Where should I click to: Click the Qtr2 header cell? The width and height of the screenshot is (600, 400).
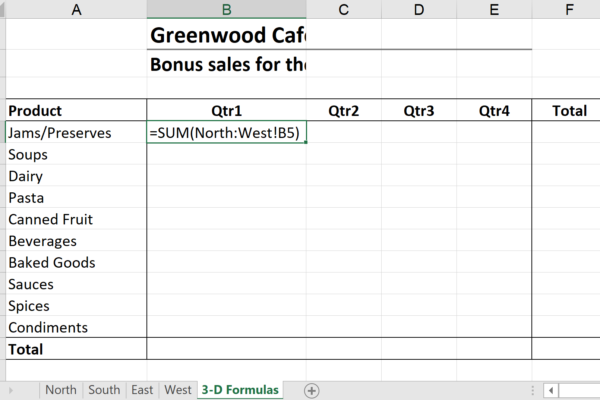[x=344, y=111]
